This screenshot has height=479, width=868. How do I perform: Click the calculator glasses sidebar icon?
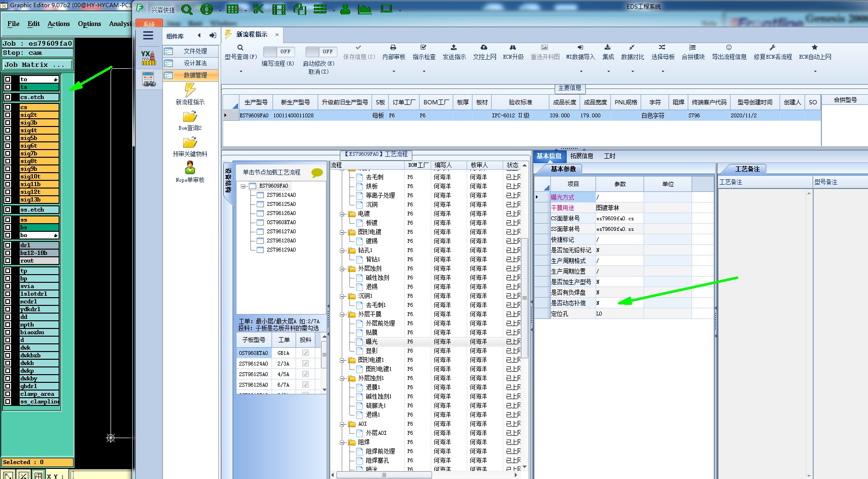(149, 79)
